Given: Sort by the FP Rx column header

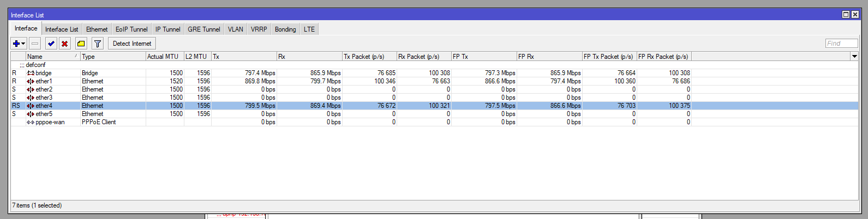Looking at the screenshot, I should (549, 56).
